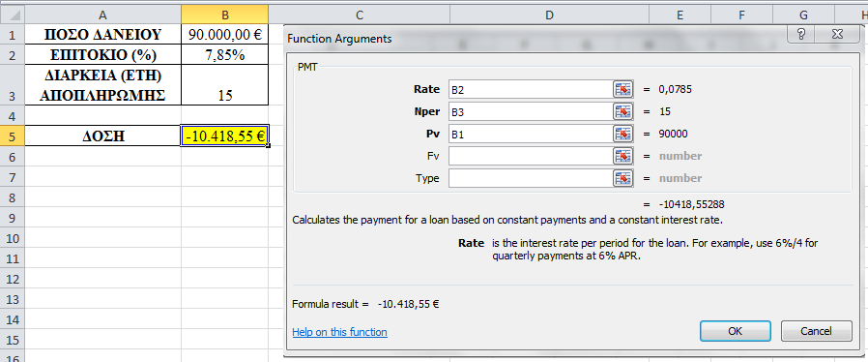Select row 1 header
This screenshot has width=868, height=362.
(13, 35)
